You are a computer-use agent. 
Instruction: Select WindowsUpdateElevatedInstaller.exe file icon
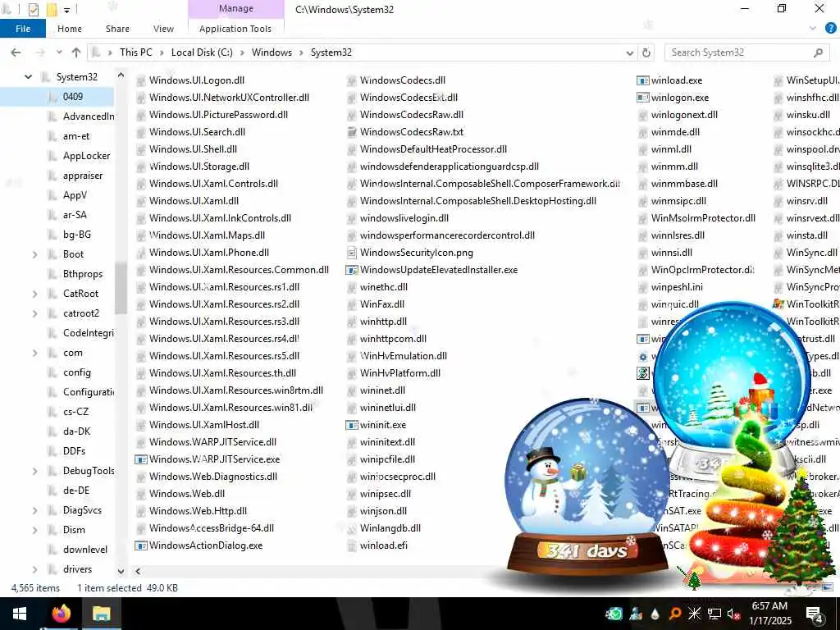click(351, 270)
